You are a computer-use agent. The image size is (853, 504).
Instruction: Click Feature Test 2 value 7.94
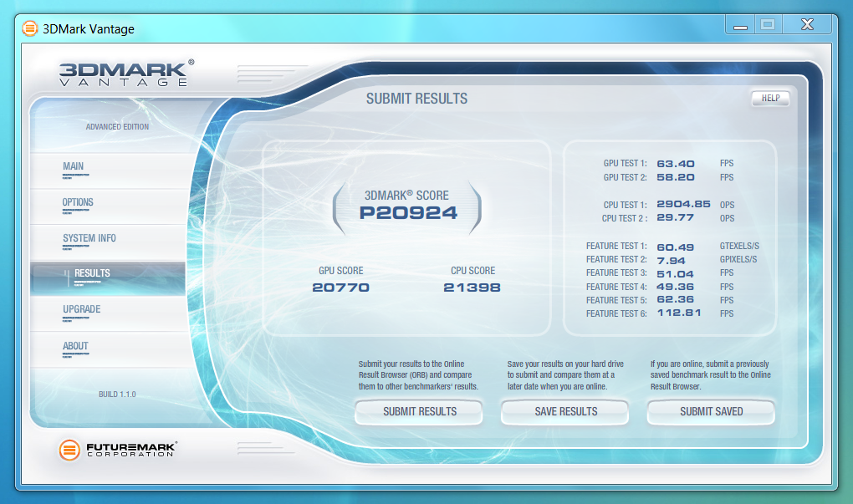tap(671, 261)
